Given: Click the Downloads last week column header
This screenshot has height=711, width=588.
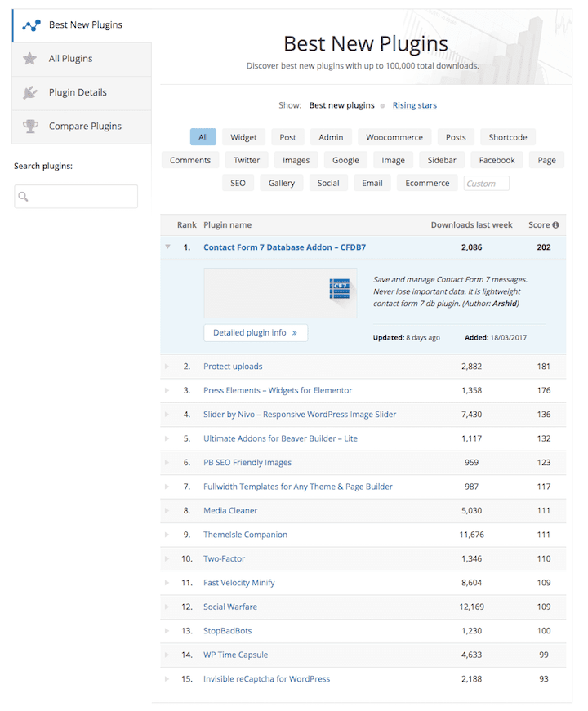Looking at the screenshot, I should [x=471, y=225].
